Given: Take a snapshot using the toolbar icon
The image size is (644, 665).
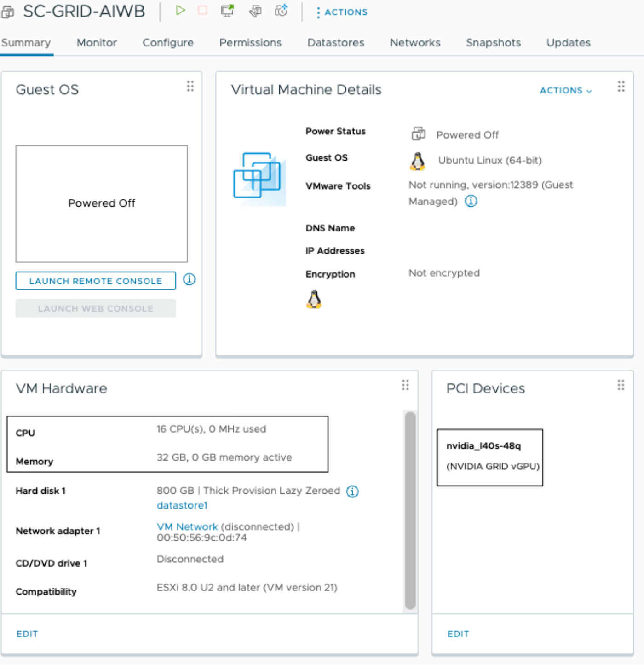Looking at the screenshot, I should click(281, 11).
